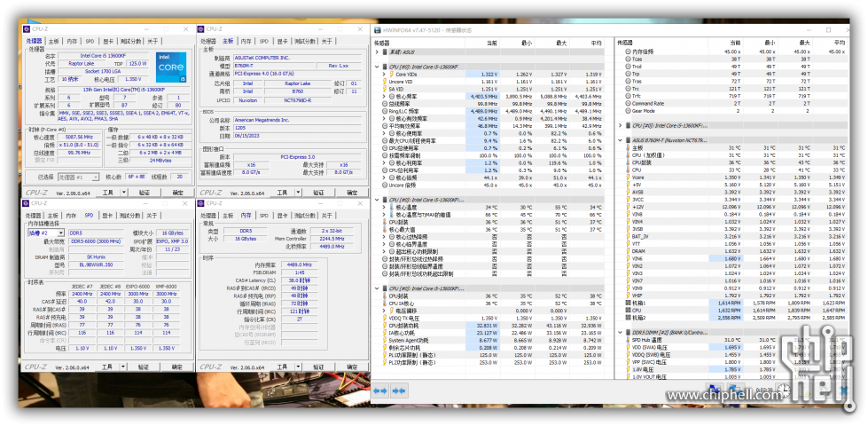Switch to 内存 tab in CPU-Z processor window
The width and height of the screenshot is (868, 426).
(x=72, y=41)
